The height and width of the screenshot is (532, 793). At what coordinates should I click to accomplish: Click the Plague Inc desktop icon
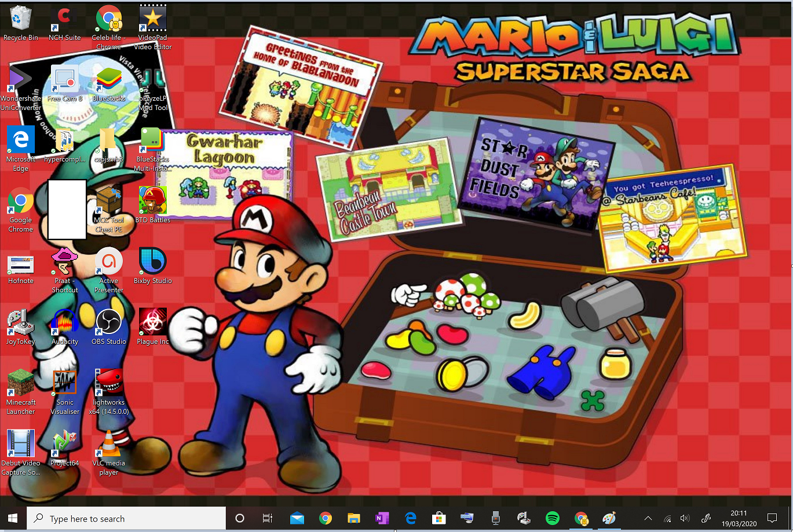tap(153, 327)
